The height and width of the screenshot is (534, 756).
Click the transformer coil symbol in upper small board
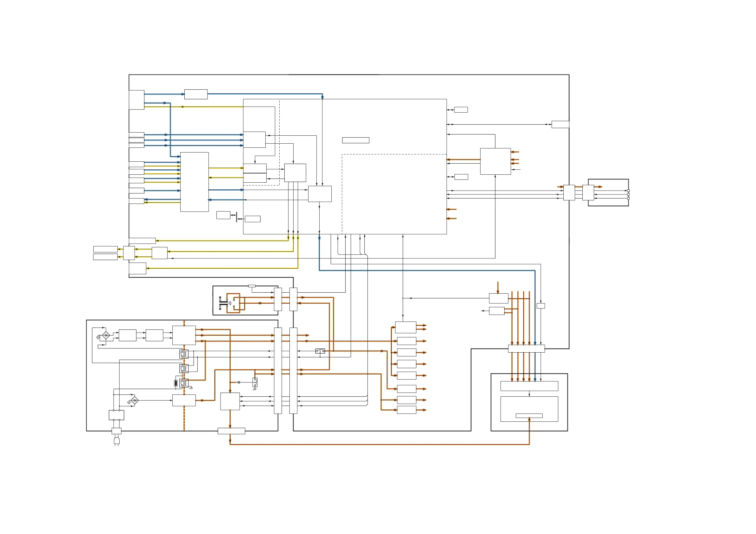223,303
